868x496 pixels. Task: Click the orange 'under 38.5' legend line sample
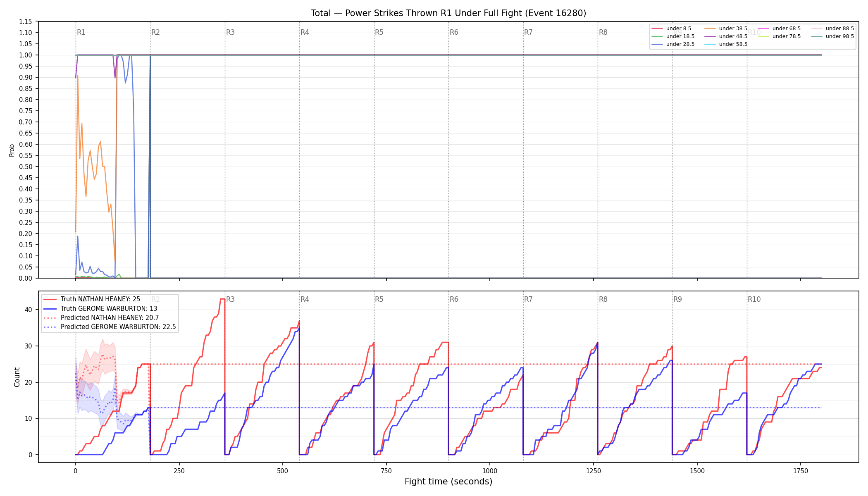pos(710,29)
